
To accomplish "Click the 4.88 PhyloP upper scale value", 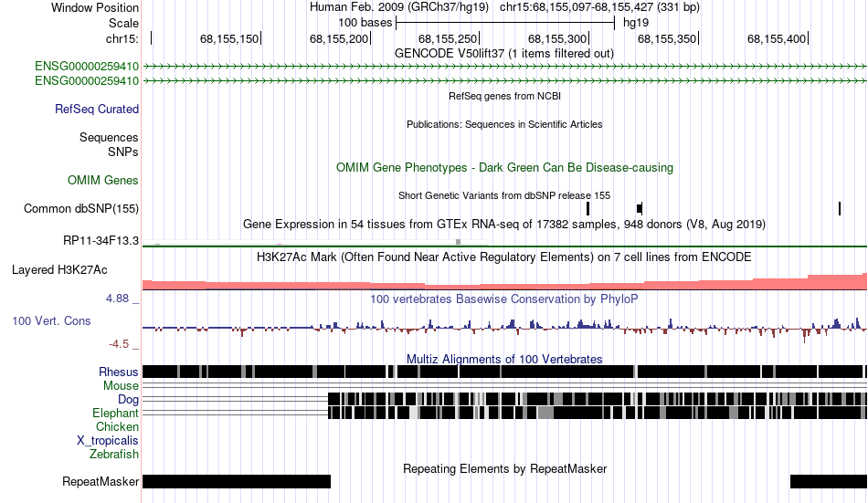I will (x=117, y=299).
